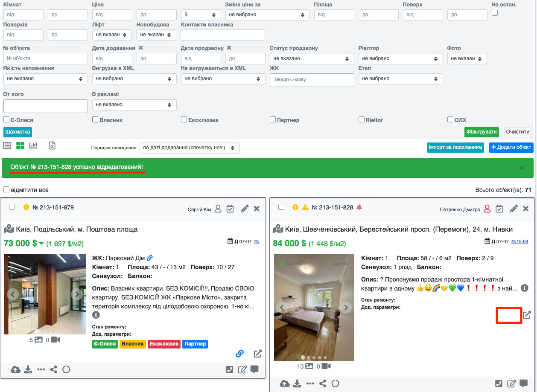Reset filters with Очистити button
The width and height of the screenshot is (537, 392).
point(518,132)
